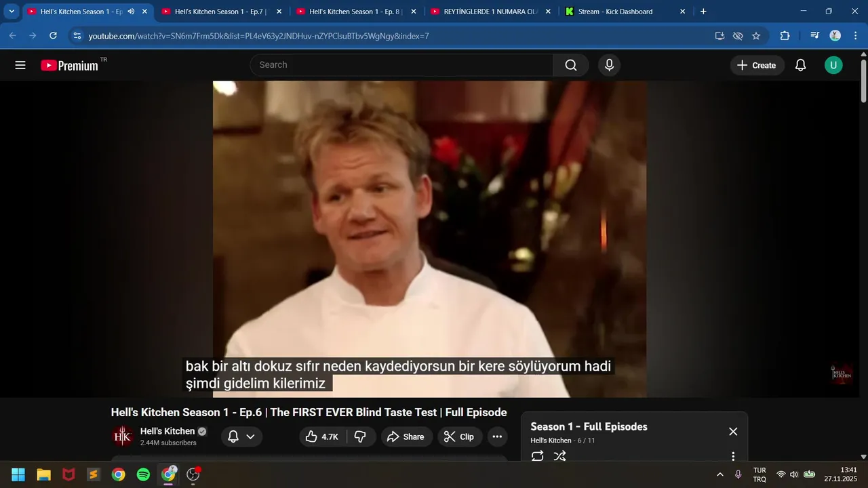Close the Kick Dashboard tab
Viewport: 868px width, 488px height.
[682, 12]
